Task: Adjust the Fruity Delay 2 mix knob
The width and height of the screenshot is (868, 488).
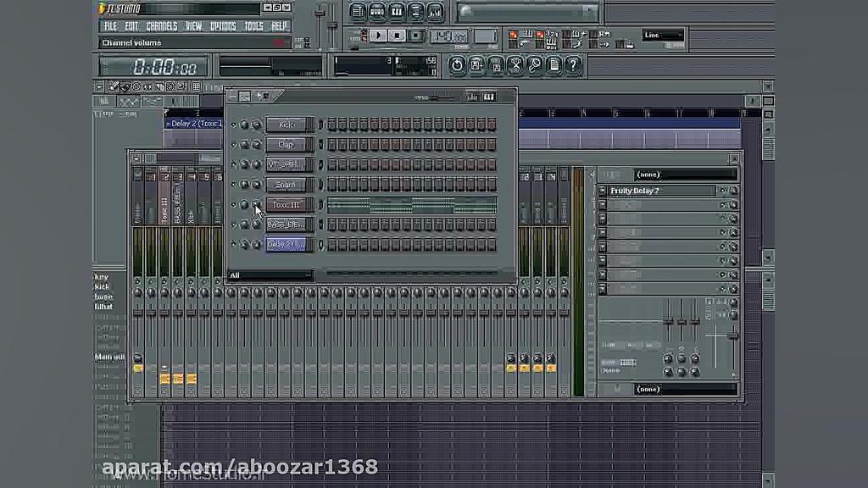Action: 733,191
